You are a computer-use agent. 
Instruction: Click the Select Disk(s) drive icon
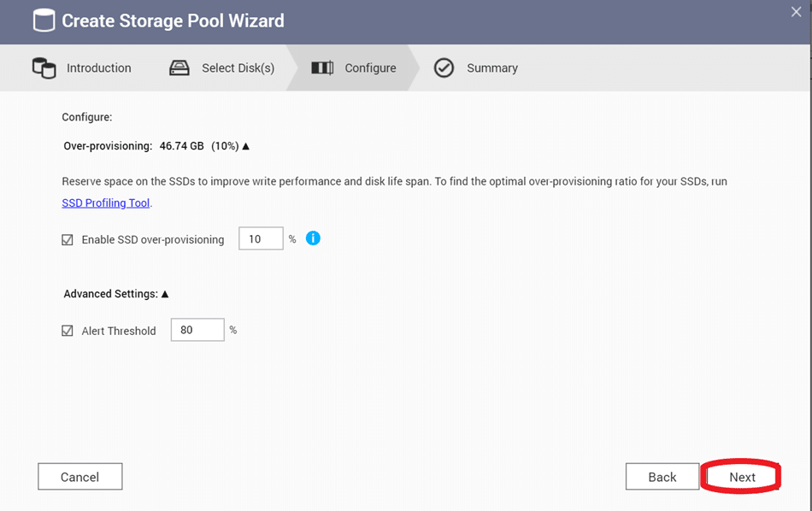[179, 68]
